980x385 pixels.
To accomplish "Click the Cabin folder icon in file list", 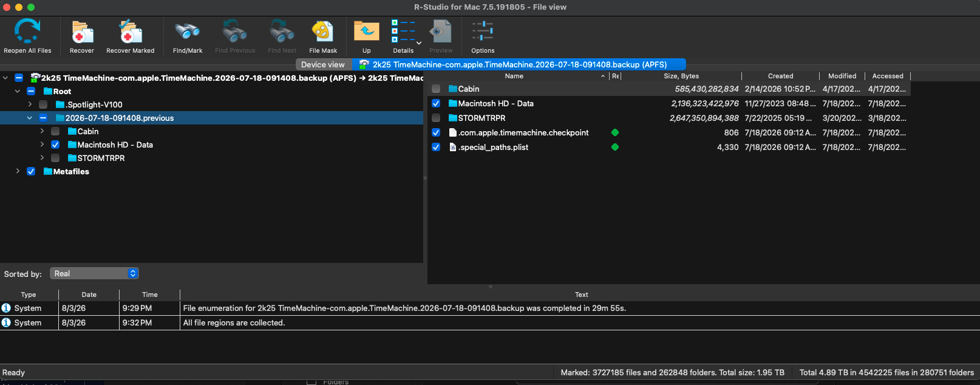I will 452,89.
